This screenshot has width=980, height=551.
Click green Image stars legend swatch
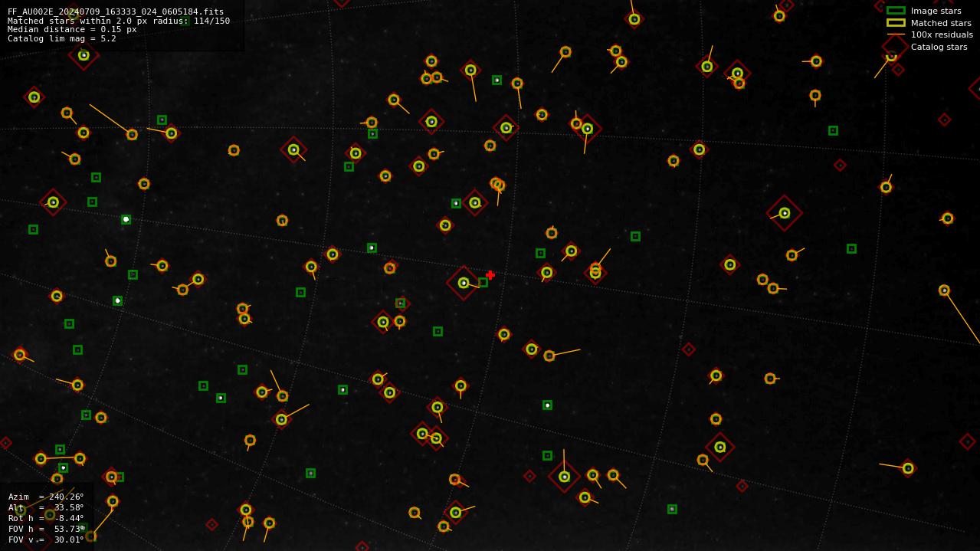click(x=896, y=11)
